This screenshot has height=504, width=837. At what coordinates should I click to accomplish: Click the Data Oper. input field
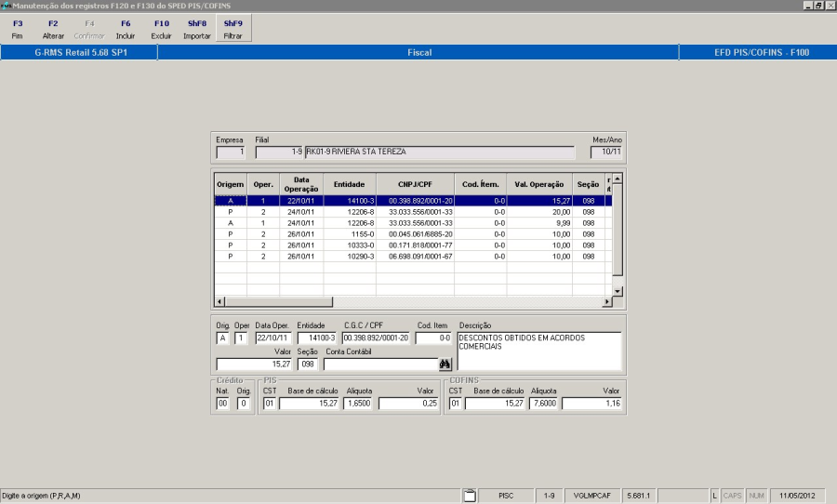273,338
